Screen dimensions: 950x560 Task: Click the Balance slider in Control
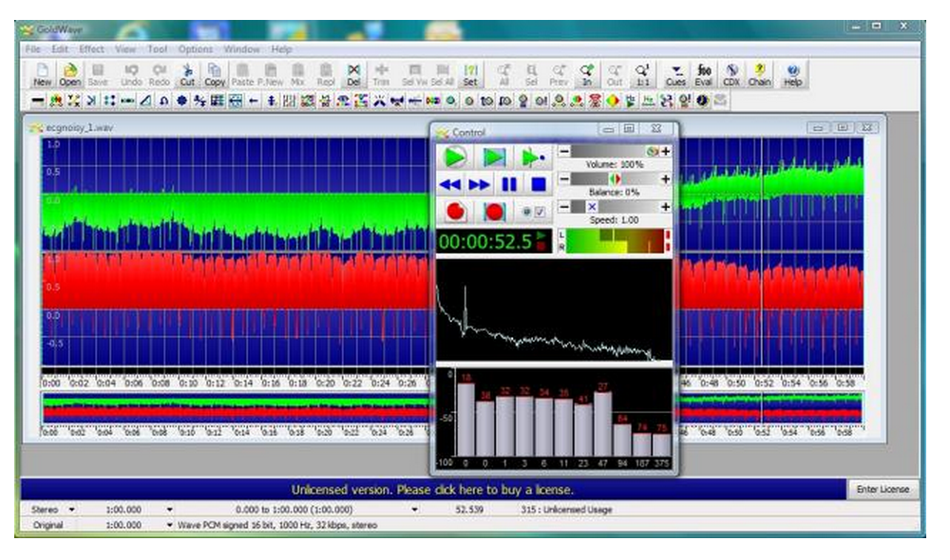coord(615,179)
